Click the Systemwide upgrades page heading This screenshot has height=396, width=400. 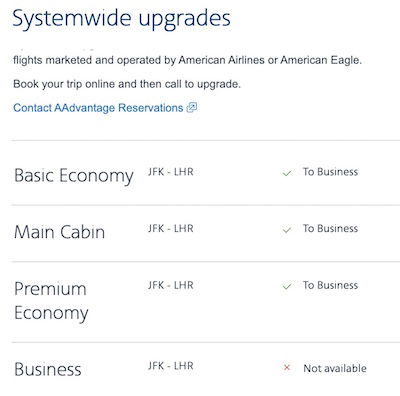[x=122, y=19]
